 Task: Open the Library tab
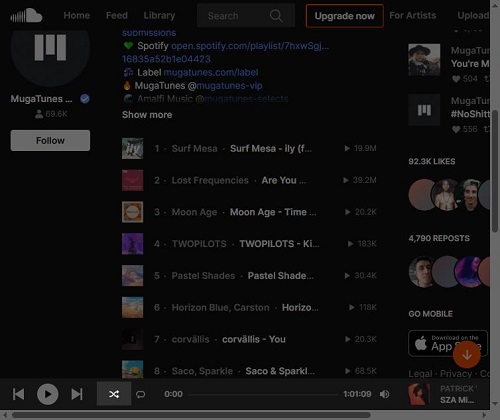pos(159,15)
